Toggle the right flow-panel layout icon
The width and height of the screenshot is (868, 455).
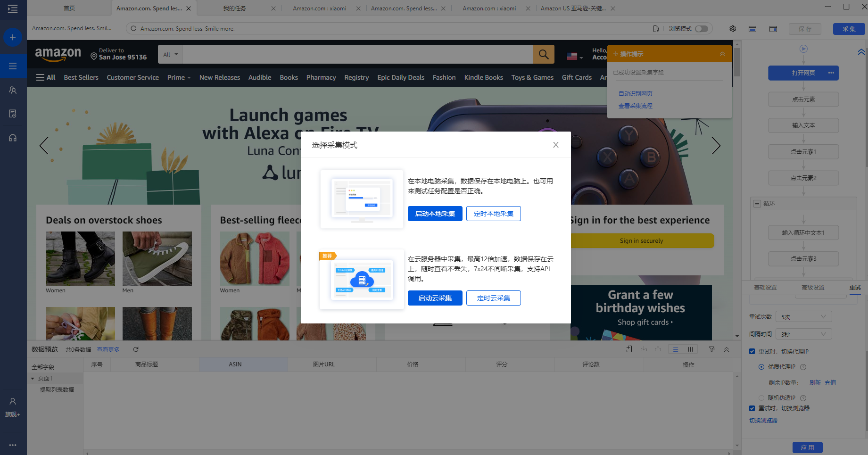coord(773,29)
